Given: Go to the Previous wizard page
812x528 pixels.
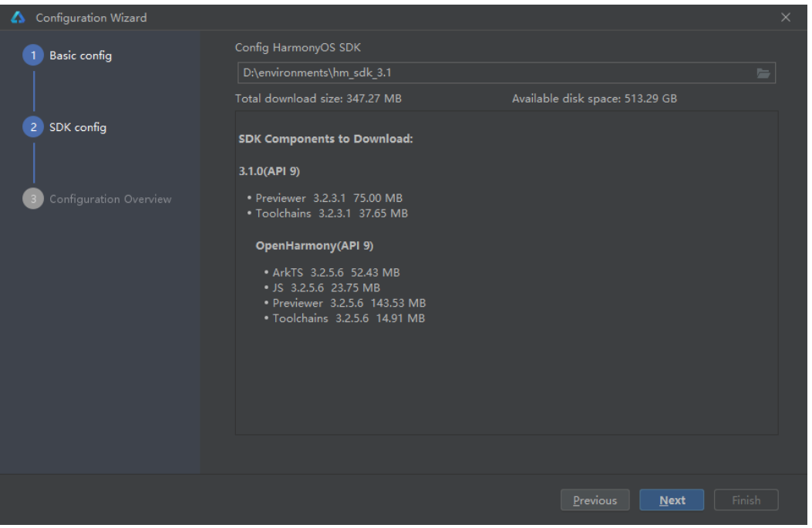Looking at the screenshot, I should pyautogui.click(x=595, y=500).
